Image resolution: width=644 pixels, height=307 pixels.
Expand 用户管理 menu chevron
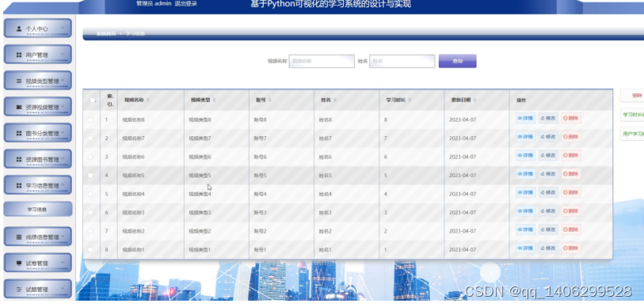[x=63, y=54]
